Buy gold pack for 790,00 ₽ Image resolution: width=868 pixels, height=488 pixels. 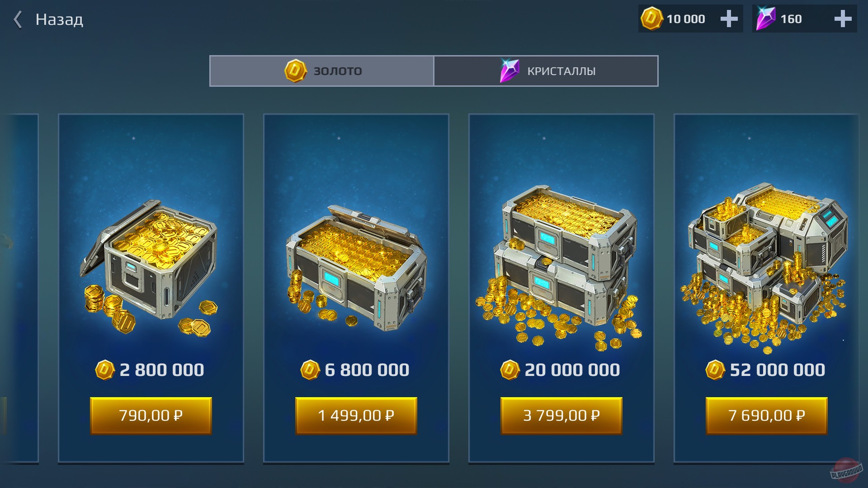click(x=151, y=416)
